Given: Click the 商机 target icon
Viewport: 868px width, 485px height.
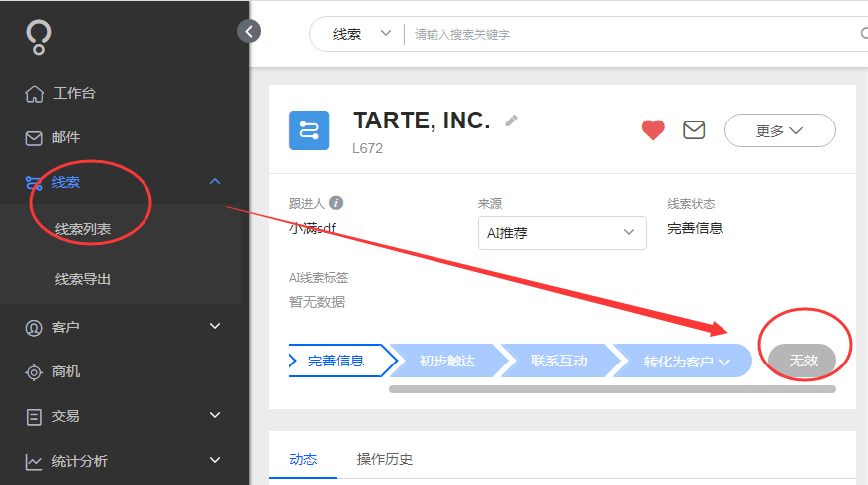Looking at the screenshot, I should click(x=34, y=372).
